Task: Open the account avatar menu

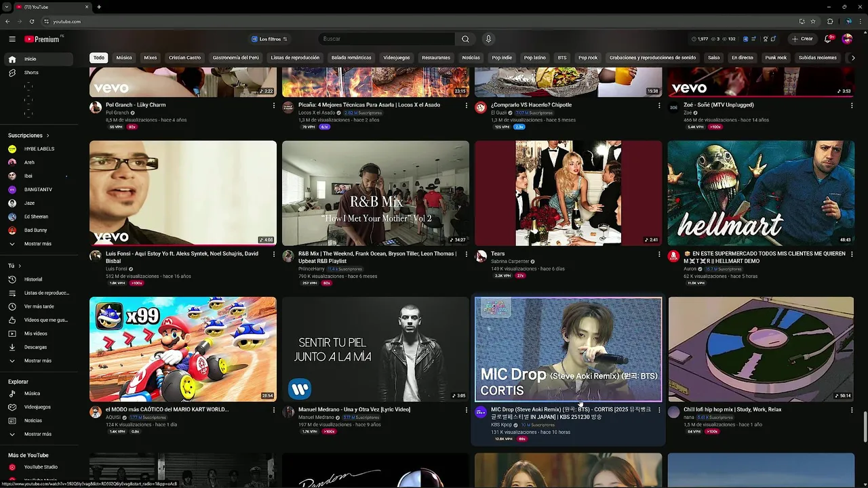Action: [x=847, y=39]
